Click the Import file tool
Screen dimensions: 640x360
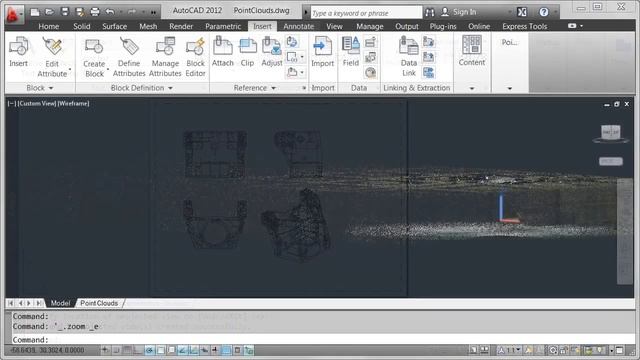click(x=322, y=51)
